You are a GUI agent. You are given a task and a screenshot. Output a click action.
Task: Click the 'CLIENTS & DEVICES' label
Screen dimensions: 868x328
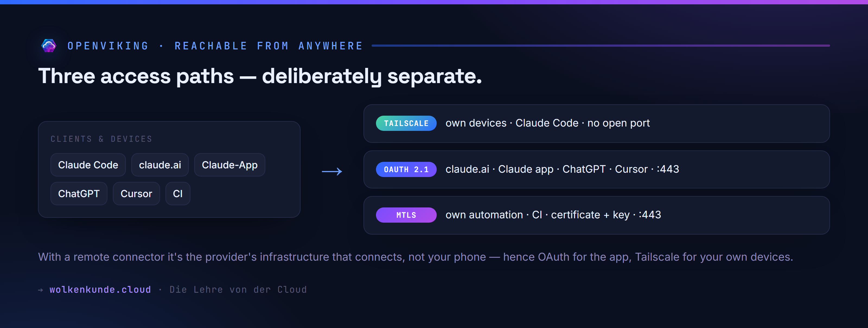[x=101, y=139]
